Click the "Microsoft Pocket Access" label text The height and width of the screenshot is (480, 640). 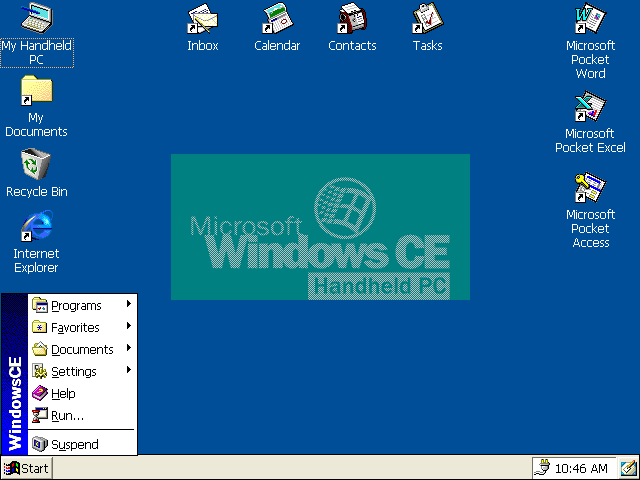pyautogui.click(x=590, y=229)
